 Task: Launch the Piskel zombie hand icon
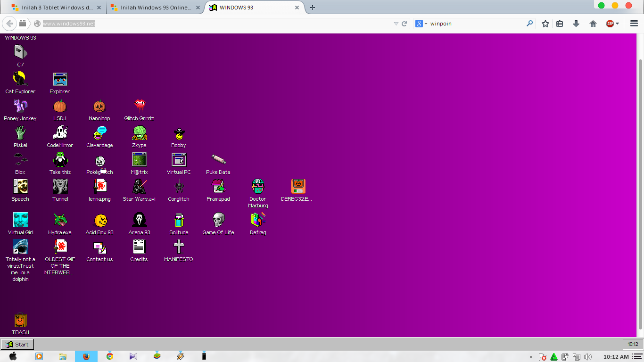(x=20, y=132)
